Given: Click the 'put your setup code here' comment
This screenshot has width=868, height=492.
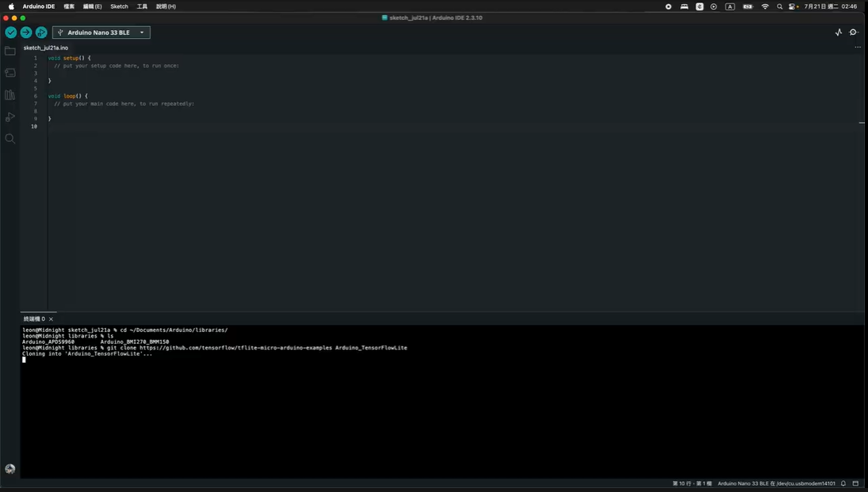Looking at the screenshot, I should [117, 66].
